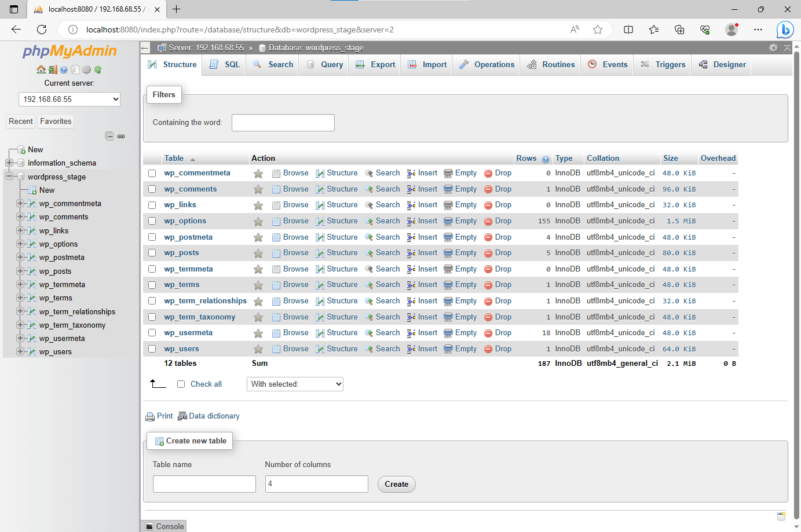Expand information_schema in the tree
801x532 pixels.
click(x=9, y=163)
